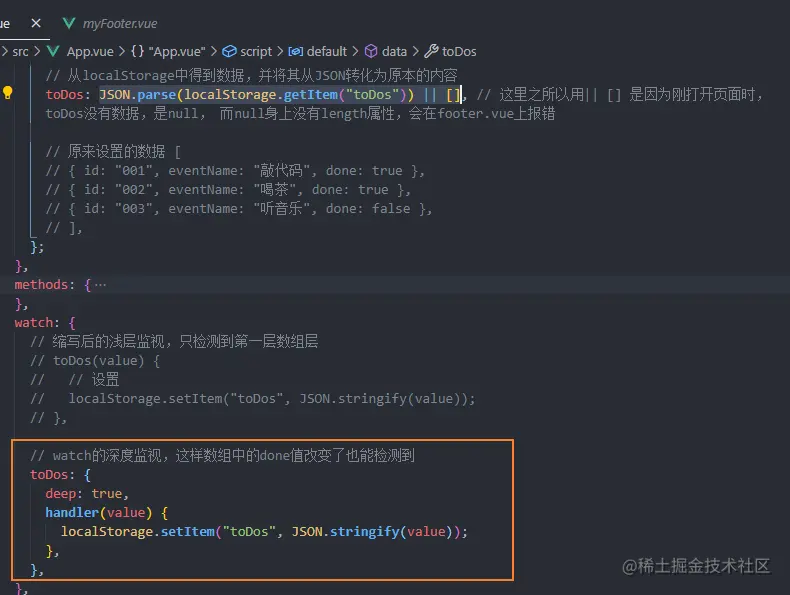Select the App.vue breadcrumb item
The height and width of the screenshot is (595, 790).
pos(90,51)
